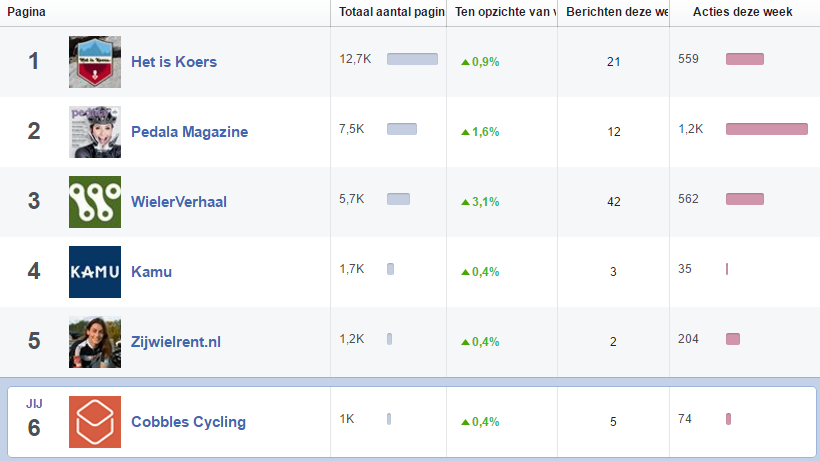Open the Cobbles Cycling page link

(x=188, y=422)
